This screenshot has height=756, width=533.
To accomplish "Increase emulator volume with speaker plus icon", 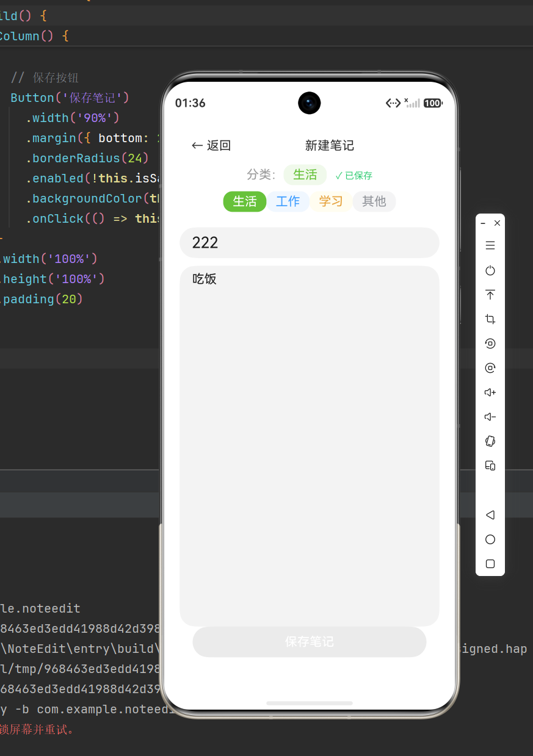I will (490, 392).
